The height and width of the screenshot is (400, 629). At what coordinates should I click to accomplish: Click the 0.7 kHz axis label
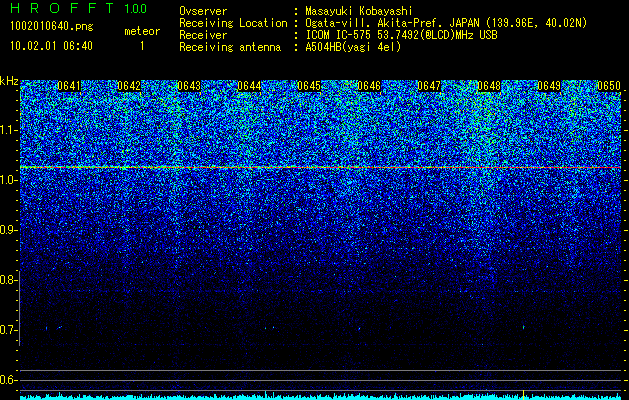click(x=9, y=330)
